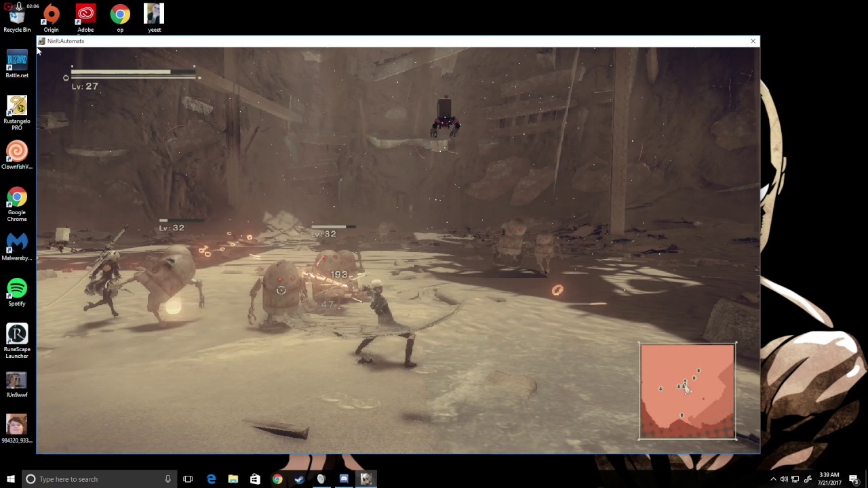This screenshot has height=488, width=868.
Task: Select the 'yeeet' desktop file
Action: click(x=154, y=18)
